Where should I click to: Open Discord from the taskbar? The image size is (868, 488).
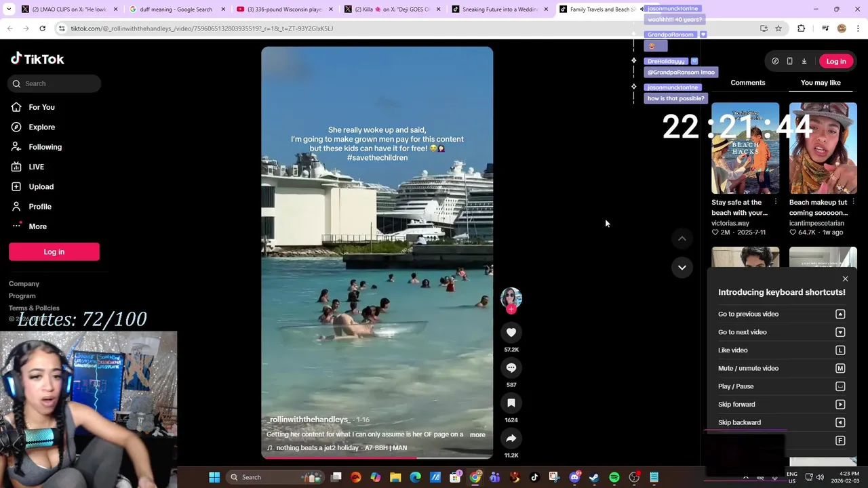pyautogui.click(x=574, y=477)
